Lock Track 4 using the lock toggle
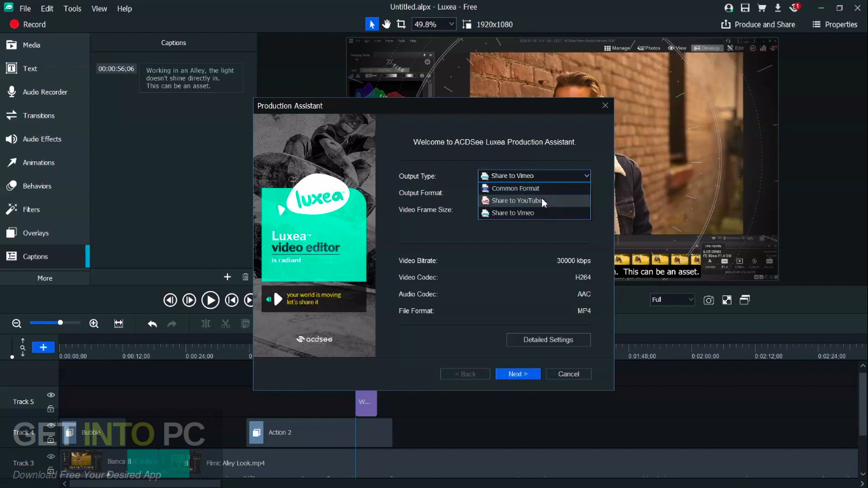Screen dimensions: 868x488 pyautogui.click(x=50, y=440)
